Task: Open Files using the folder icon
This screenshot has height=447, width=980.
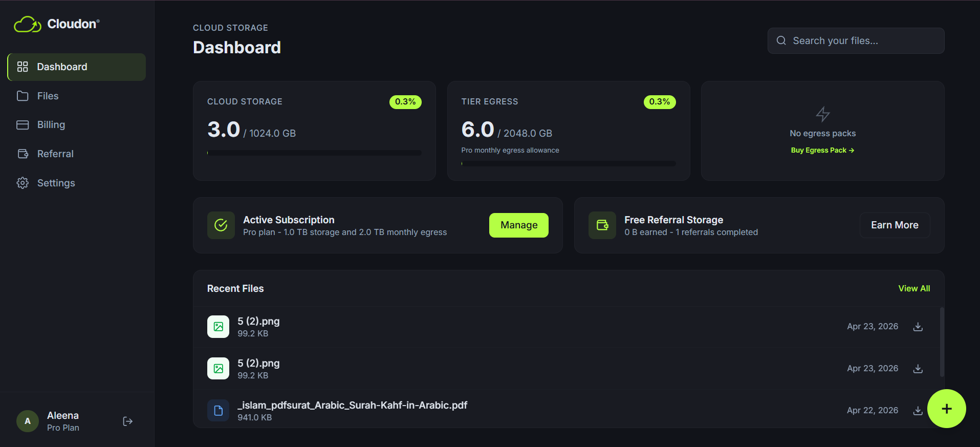Action: click(22, 96)
